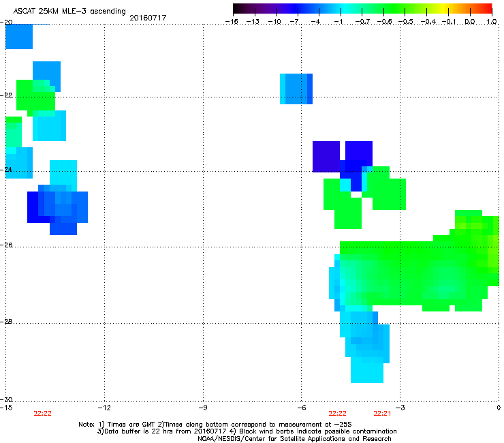Click the yellow section of the color bar
Screen dimensions: 504x443
[x=445, y=9]
